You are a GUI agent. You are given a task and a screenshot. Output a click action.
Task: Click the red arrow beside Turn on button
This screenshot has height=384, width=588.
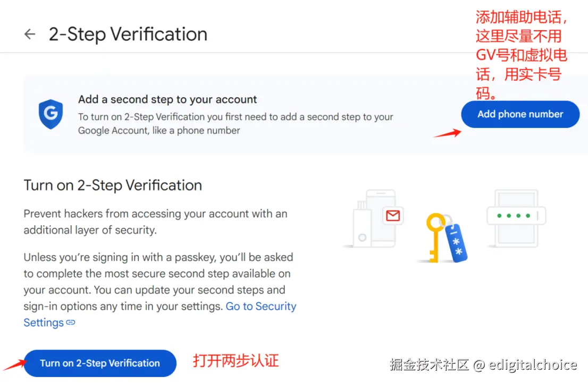(15, 364)
